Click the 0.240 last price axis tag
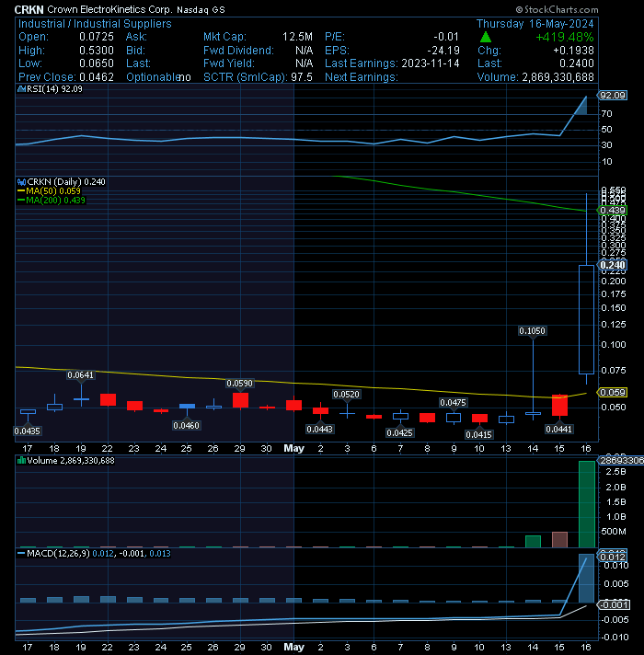Image resolution: width=644 pixels, height=655 pixels. coord(613,265)
